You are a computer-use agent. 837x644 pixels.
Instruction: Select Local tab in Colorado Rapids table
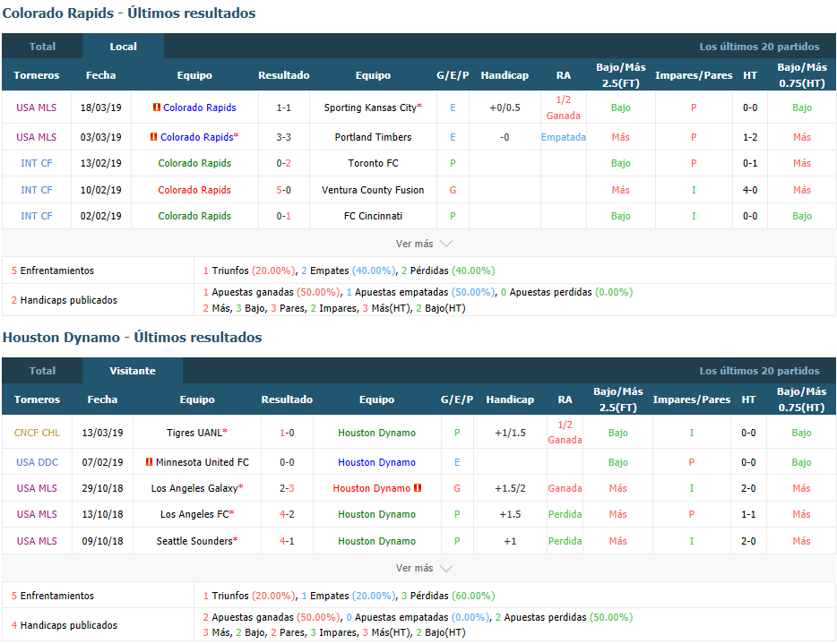coord(124,47)
